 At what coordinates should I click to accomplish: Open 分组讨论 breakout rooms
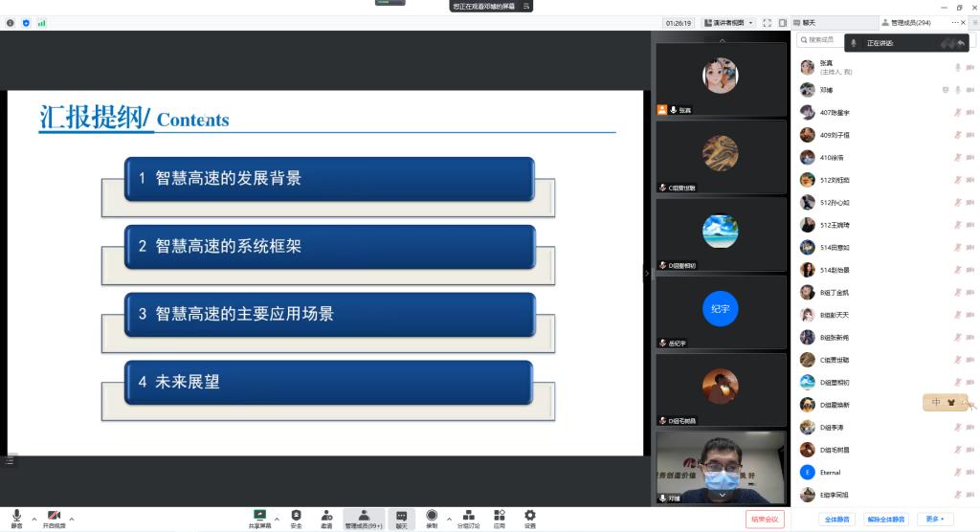tap(468, 516)
